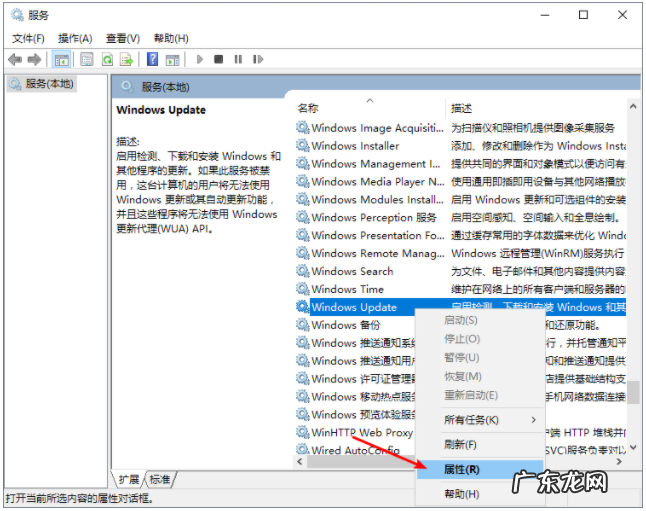Click gear icon beside Windows Update

(302, 307)
